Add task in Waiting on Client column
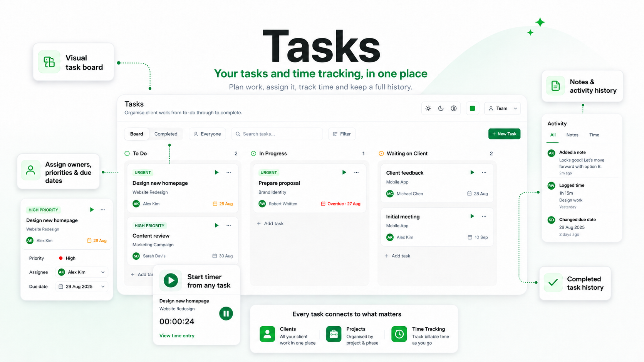 pyautogui.click(x=397, y=256)
